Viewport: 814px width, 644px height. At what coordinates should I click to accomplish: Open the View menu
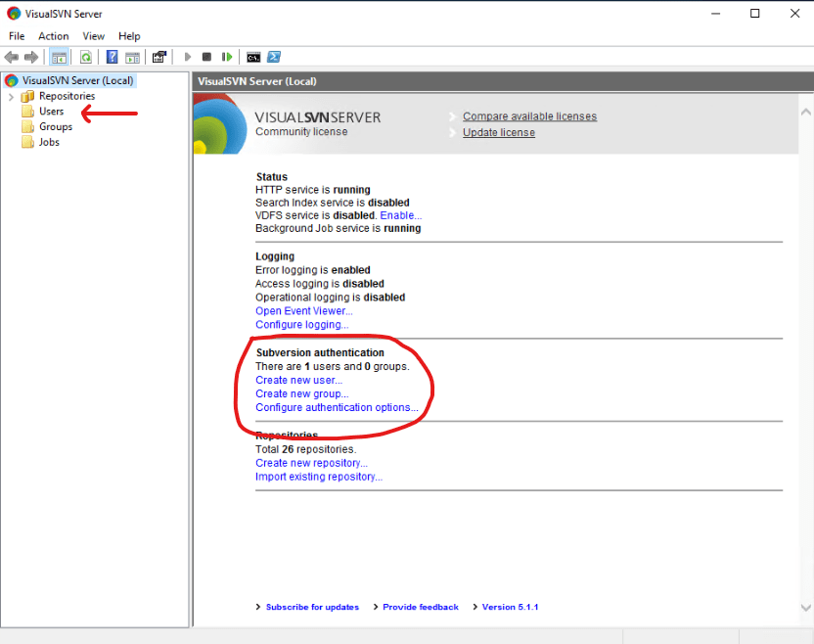pyautogui.click(x=94, y=36)
